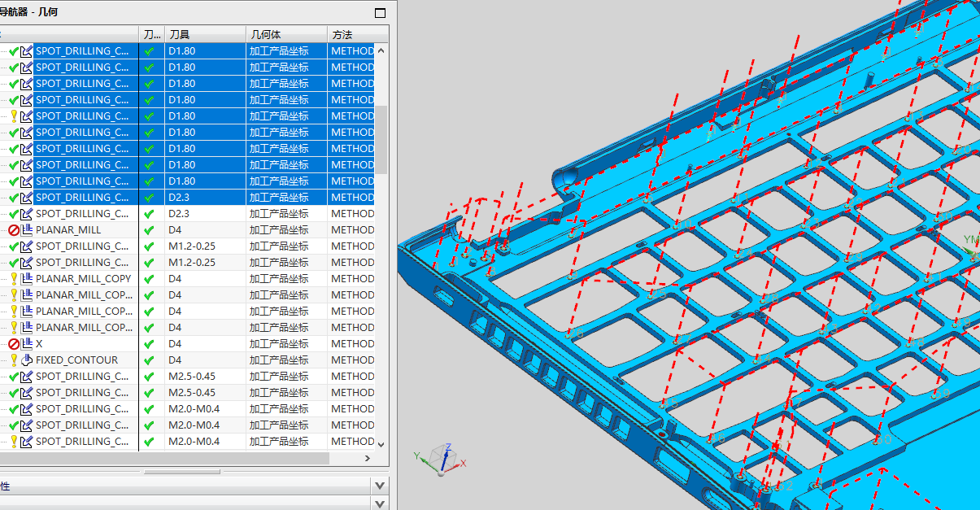
Task: Click the horizontal scrollbar thumb under the list
Action: tap(164, 459)
